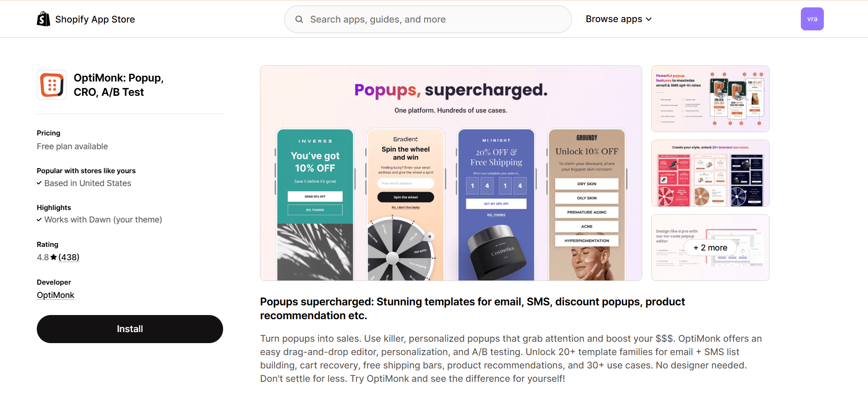Click the checkmark beside Works with Dawn
Viewport: 868px width, 397px height.
coord(39,220)
